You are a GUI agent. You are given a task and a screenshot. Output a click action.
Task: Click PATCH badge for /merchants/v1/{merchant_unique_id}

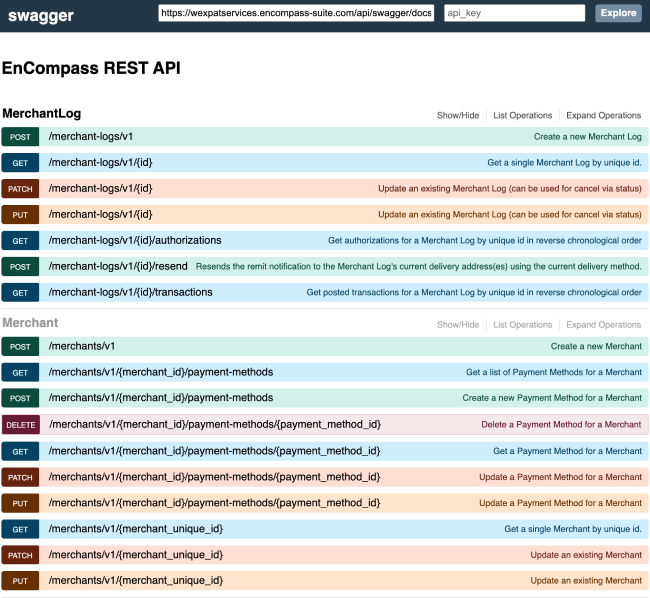20,555
